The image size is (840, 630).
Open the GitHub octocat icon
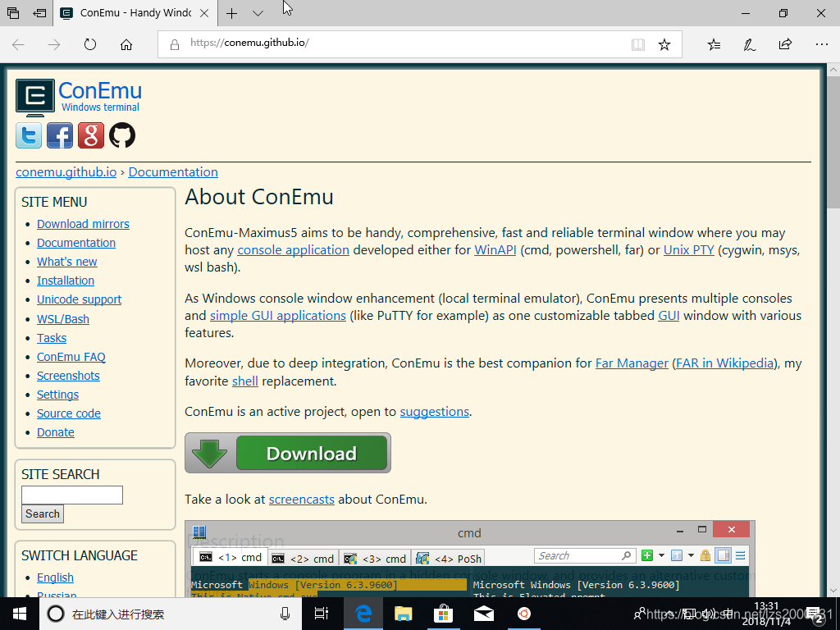122,135
